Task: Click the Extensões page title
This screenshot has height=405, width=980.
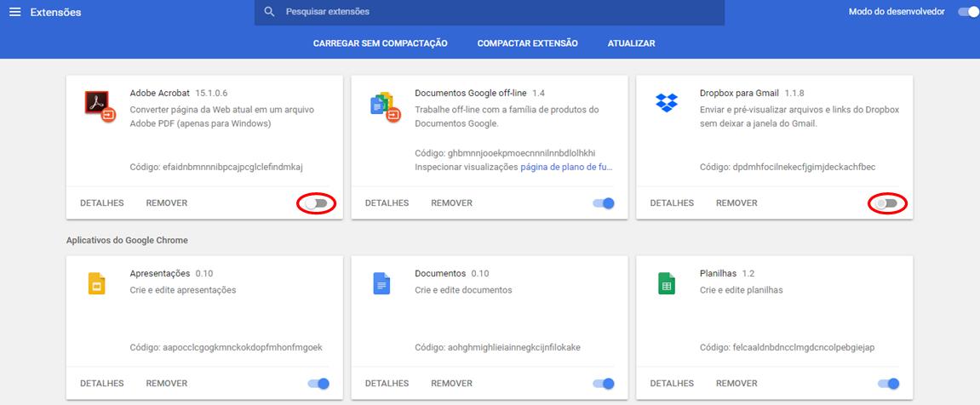Action: click(55, 13)
